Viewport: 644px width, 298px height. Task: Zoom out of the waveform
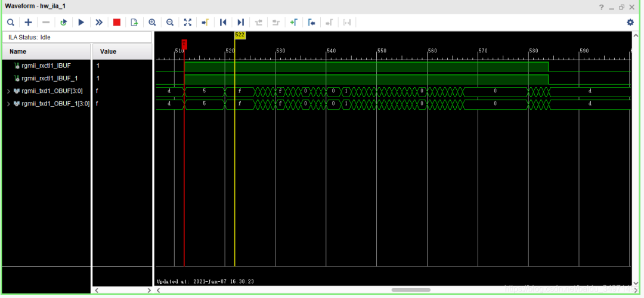click(170, 22)
